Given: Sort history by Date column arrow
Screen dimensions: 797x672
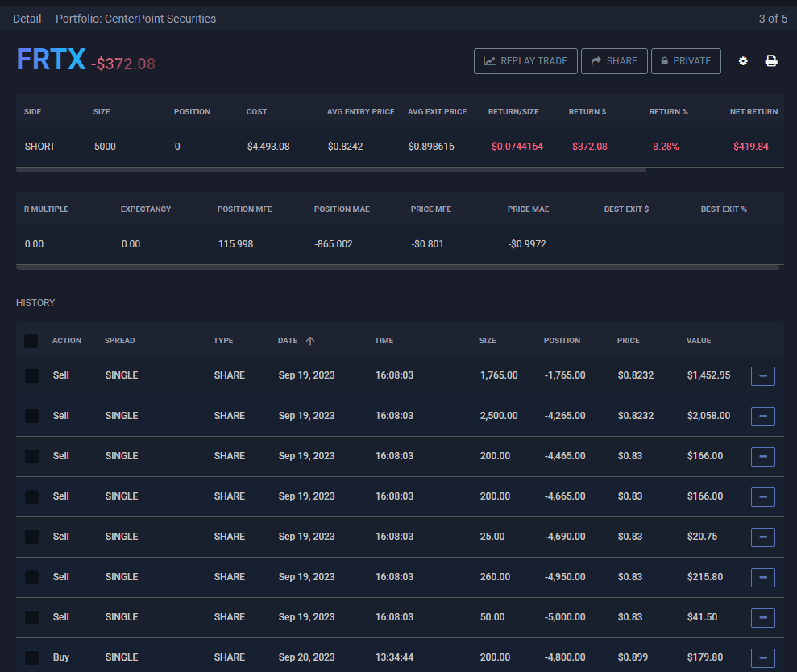Looking at the screenshot, I should pos(310,341).
